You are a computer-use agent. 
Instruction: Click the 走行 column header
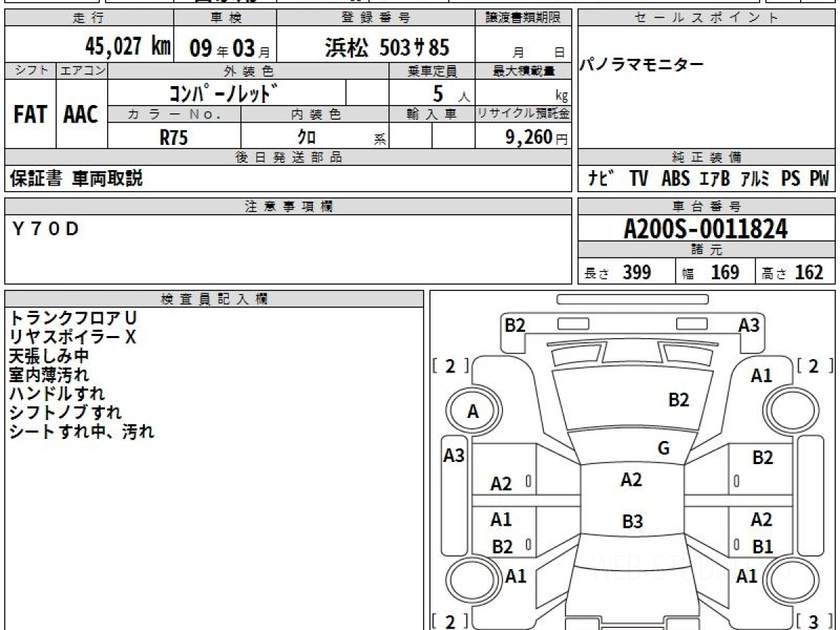(89, 18)
